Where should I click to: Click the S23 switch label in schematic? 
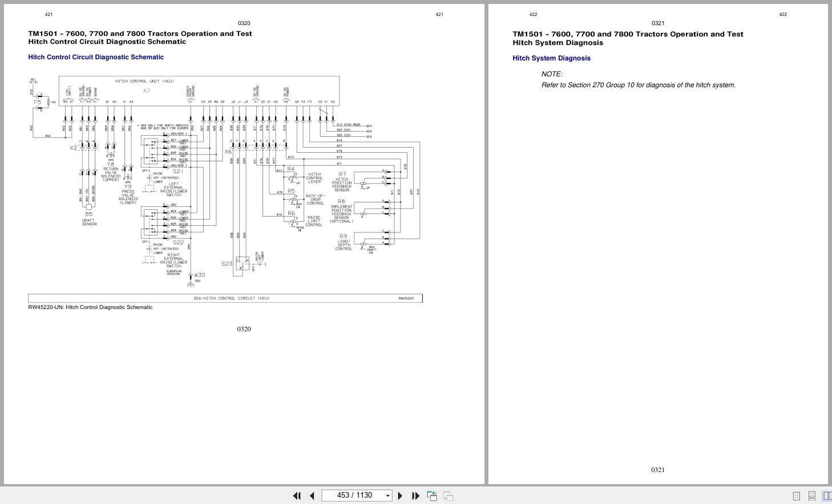point(227,264)
